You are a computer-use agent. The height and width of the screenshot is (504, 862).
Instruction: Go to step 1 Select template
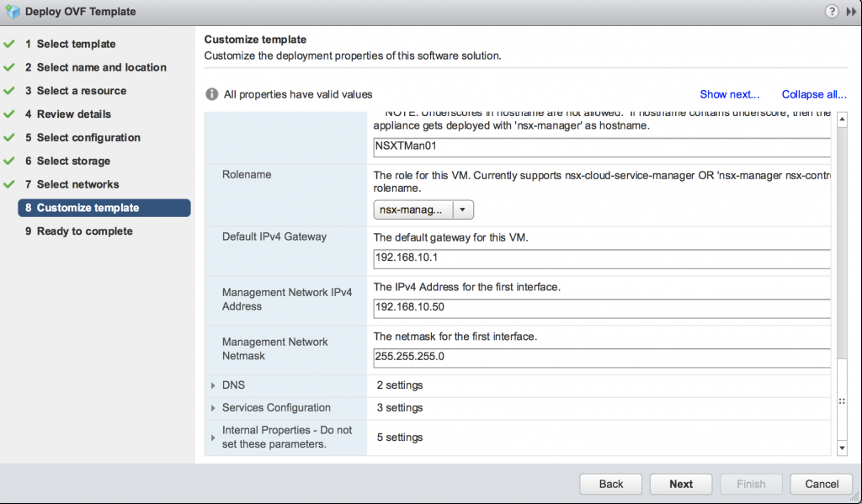[71, 44]
